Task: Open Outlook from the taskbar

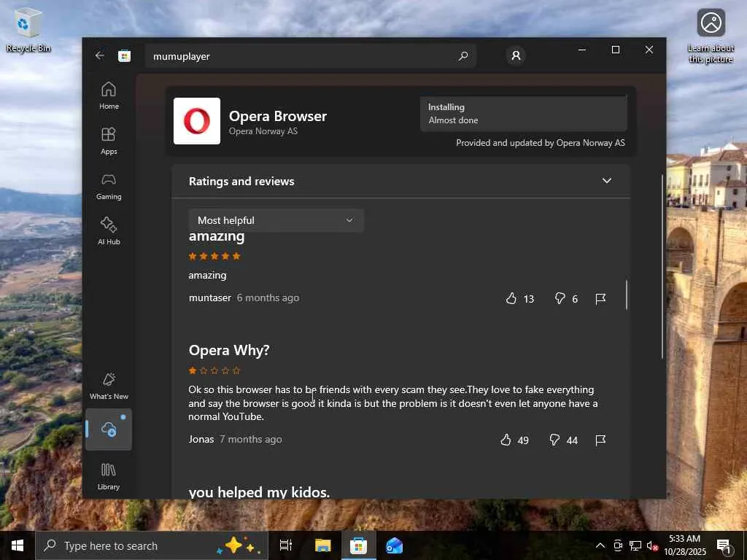Action: [395, 545]
